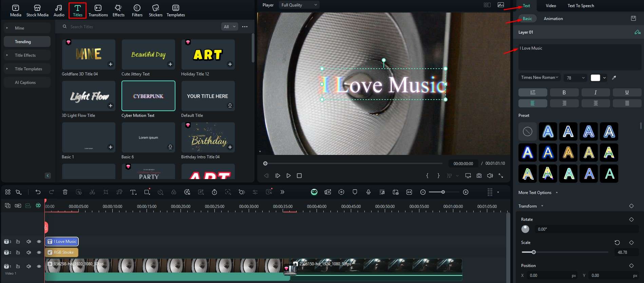Screen dimensions: 644x283
Task: Show more timeline tools with double arrow
Action: [x=282, y=192]
